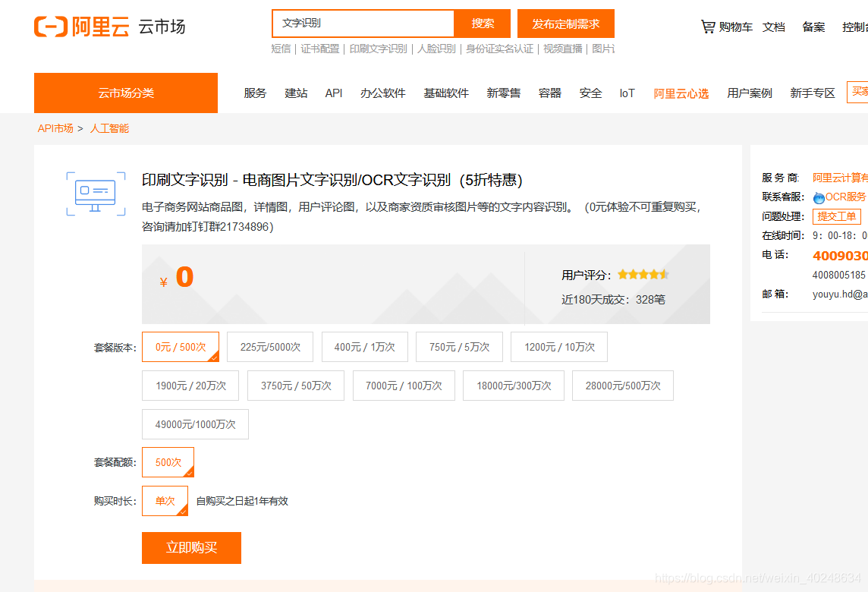Select the 0元 / 500次 package
868x592 pixels.
click(x=181, y=347)
